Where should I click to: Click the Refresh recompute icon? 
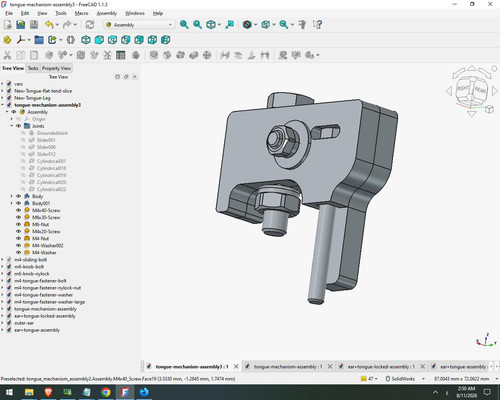click(x=90, y=25)
